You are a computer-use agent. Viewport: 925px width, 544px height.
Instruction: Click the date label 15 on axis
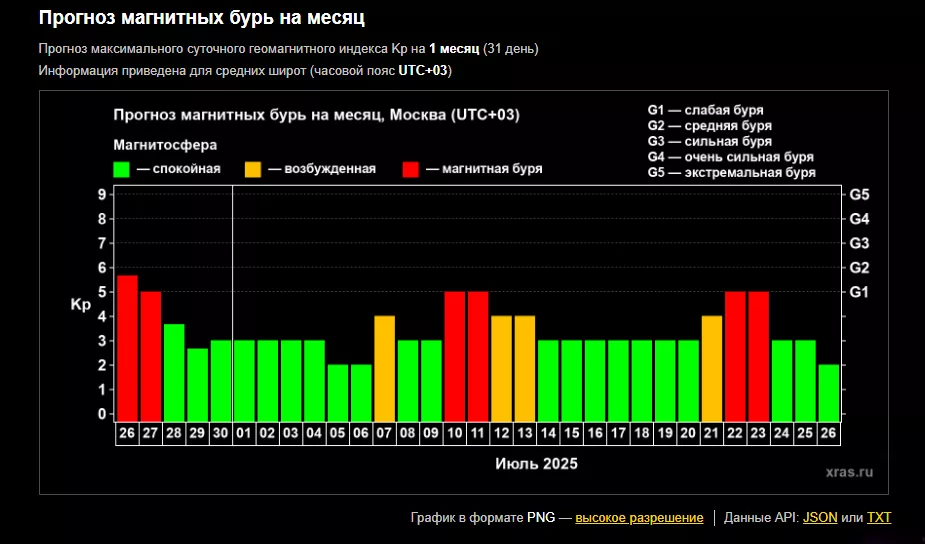click(x=572, y=434)
